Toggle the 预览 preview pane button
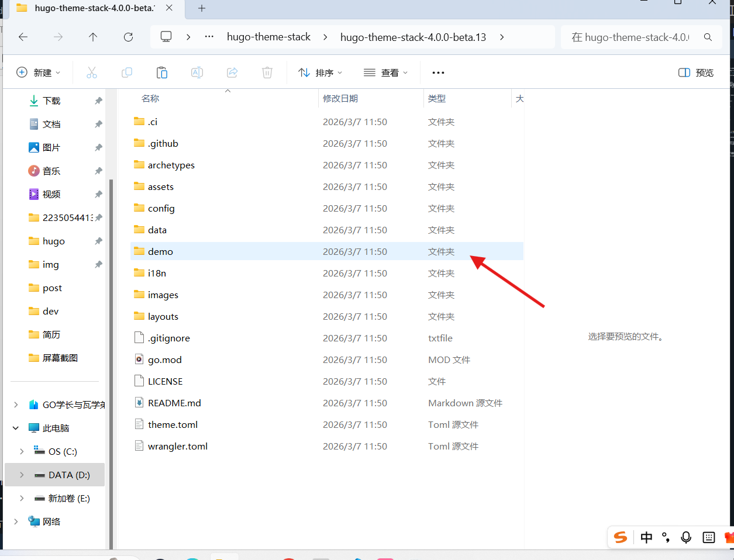Image resolution: width=734 pixels, height=560 pixels. (696, 72)
